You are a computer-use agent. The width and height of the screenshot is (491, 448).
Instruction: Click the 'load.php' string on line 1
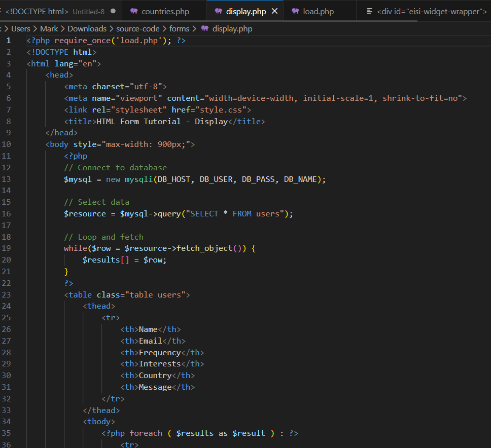[138, 41]
